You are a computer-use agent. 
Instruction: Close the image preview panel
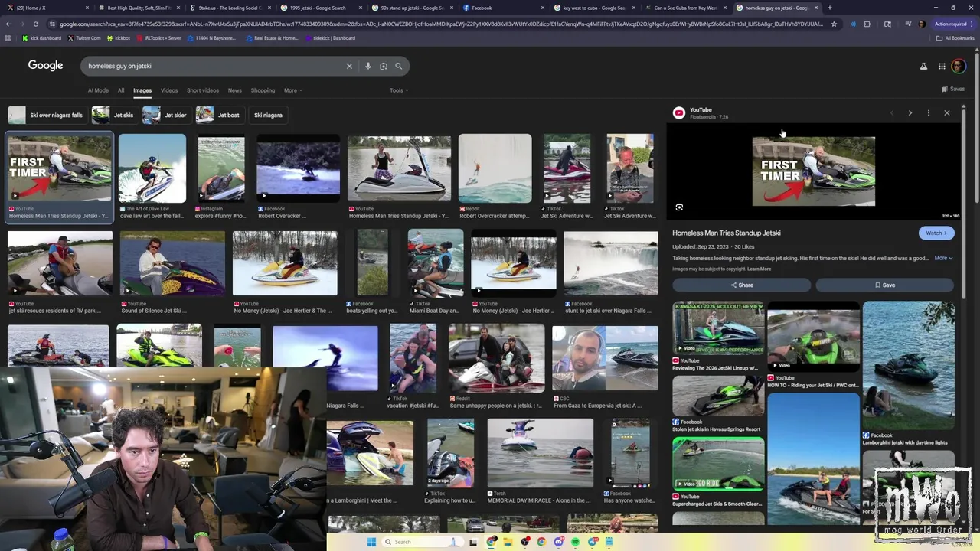coord(946,113)
